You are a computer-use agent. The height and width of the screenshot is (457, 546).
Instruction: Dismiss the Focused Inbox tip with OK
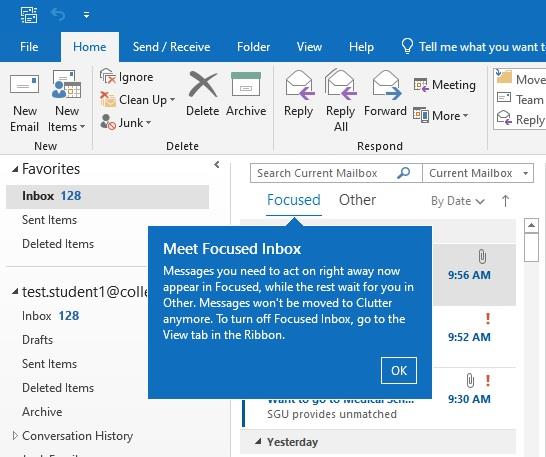click(x=399, y=370)
